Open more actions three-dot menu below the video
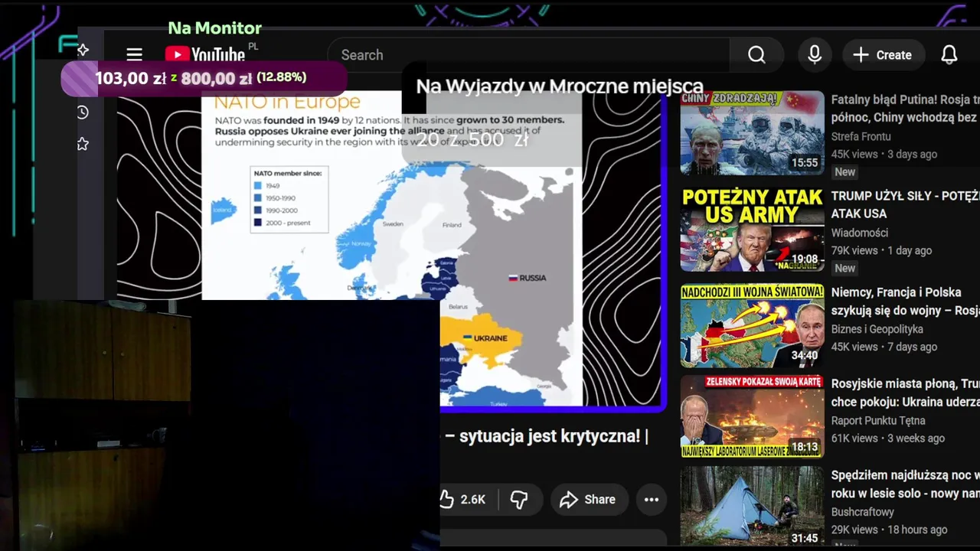The height and width of the screenshot is (551, 980). coord(652,500)
